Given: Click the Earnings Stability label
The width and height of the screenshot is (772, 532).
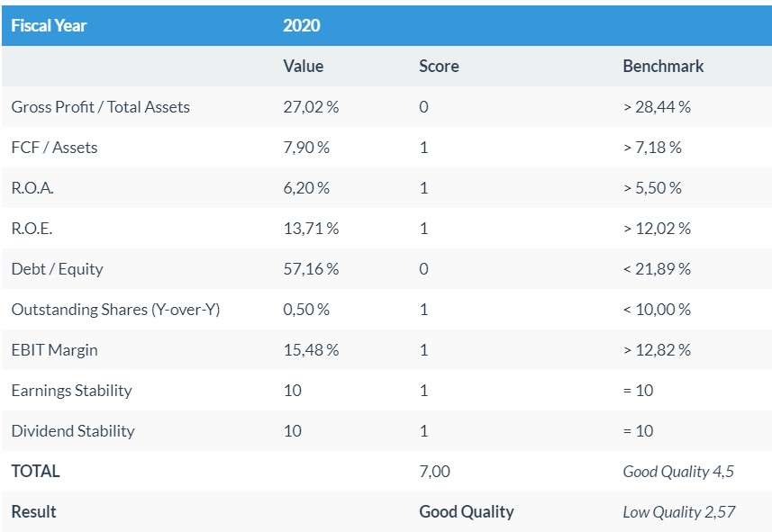Looking at the screenshot, I should pos(71,391).
